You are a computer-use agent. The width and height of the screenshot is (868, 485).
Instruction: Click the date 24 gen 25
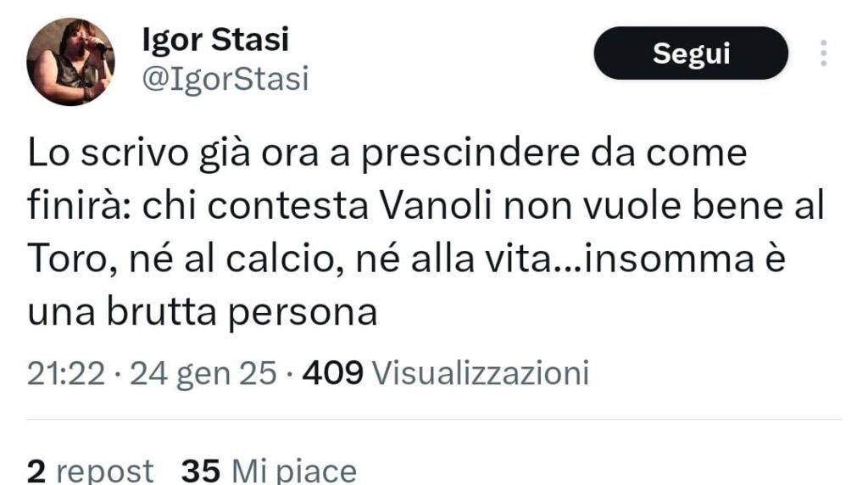203,373
